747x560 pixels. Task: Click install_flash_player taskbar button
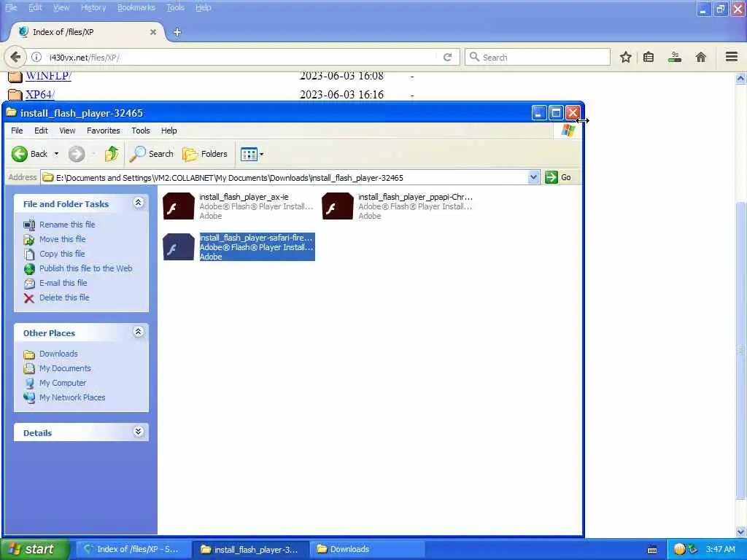click(251, 549)
